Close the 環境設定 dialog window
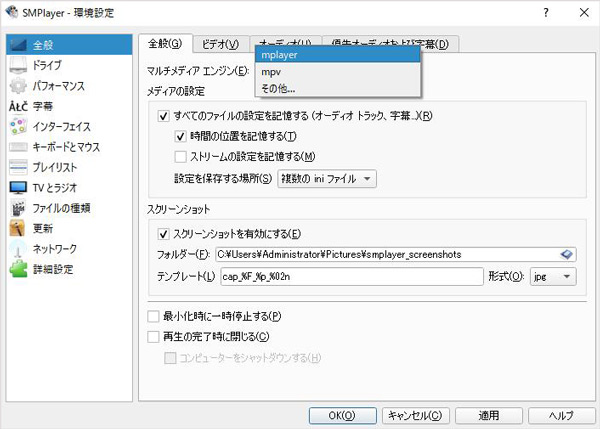600x429 pixels. point(584,13)
